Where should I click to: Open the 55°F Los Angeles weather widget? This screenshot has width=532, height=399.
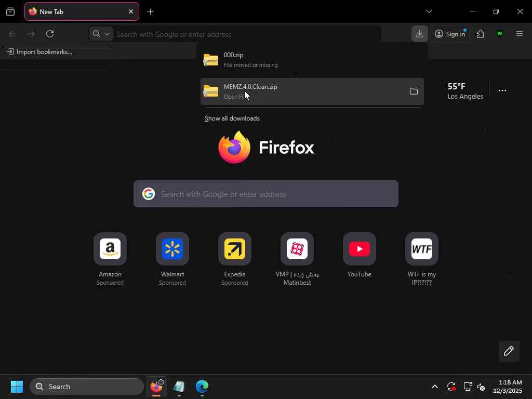point(465,91)
